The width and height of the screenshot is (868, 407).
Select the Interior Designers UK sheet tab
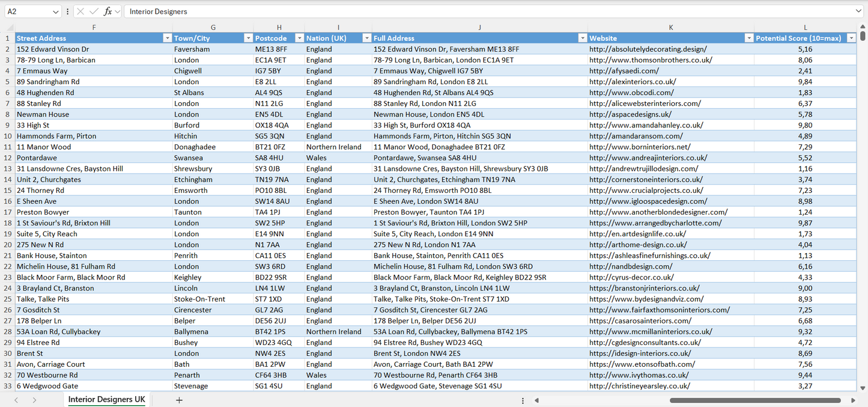[106, 400]
